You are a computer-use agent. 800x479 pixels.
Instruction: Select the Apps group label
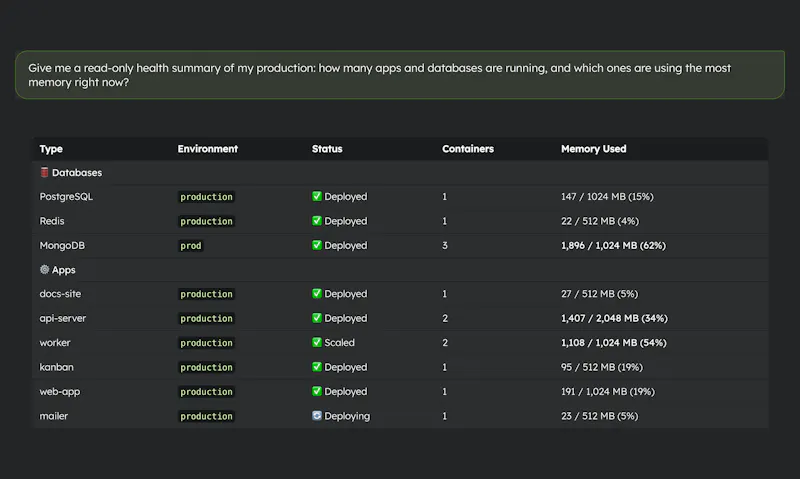[64, 270]
